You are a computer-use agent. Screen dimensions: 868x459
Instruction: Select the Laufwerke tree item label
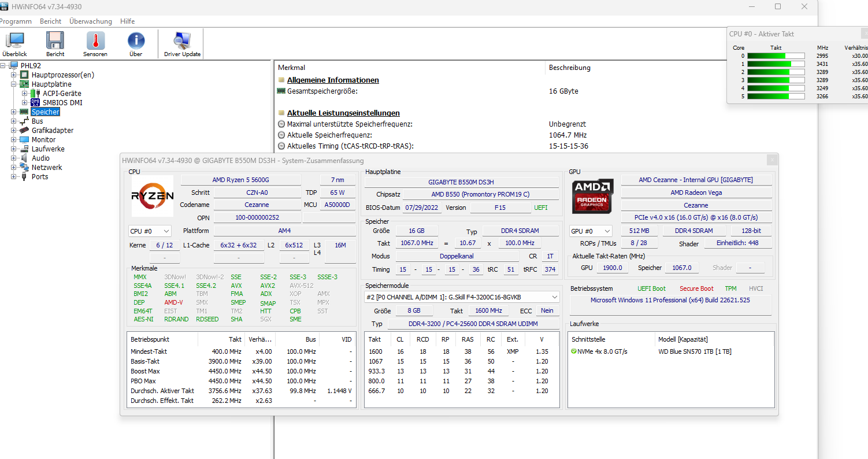click(48, 149)
